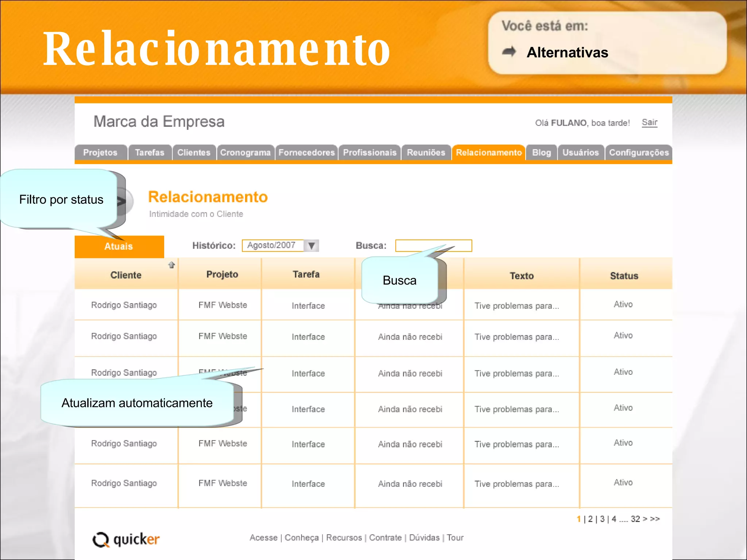Switch to the Reuniões tab
The width and height of the screenshot is (747, 560).
pyautogui.click(x=426, y=152)
